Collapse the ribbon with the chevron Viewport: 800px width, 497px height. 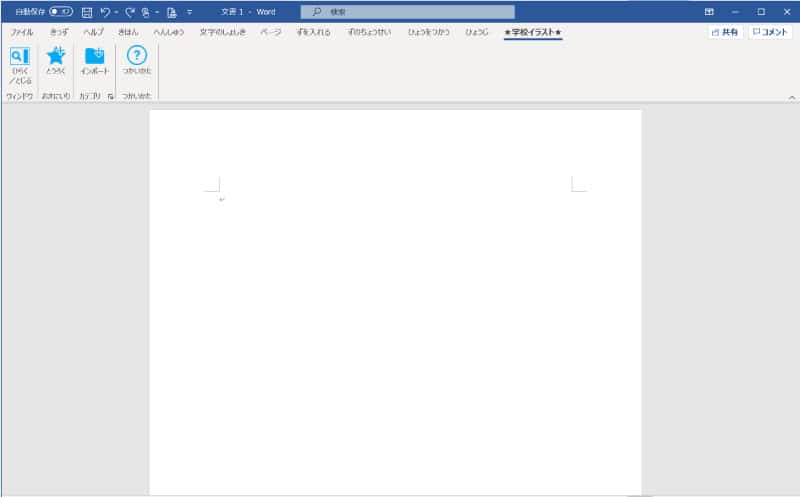[x=792, y=97]
